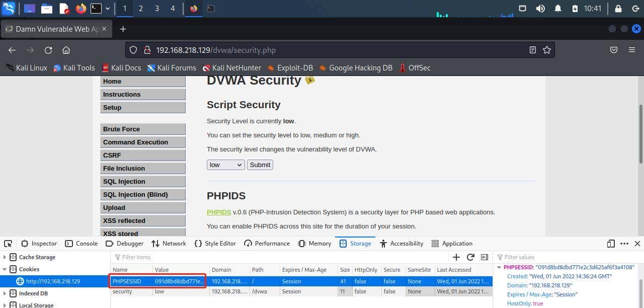The width and height of the screenshot is (644, 308).
Task: Toggle reader view in the address bar
Action: click(533, 50)
